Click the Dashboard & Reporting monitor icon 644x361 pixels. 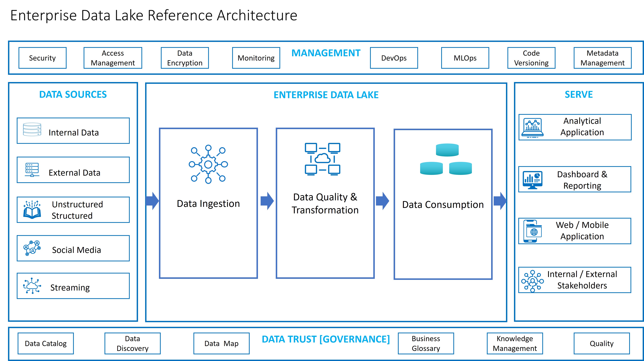click(533, 180)
